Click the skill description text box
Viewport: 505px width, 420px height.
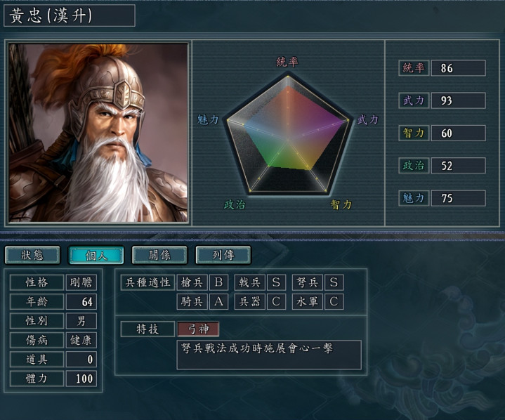click(x=269, y=355)
